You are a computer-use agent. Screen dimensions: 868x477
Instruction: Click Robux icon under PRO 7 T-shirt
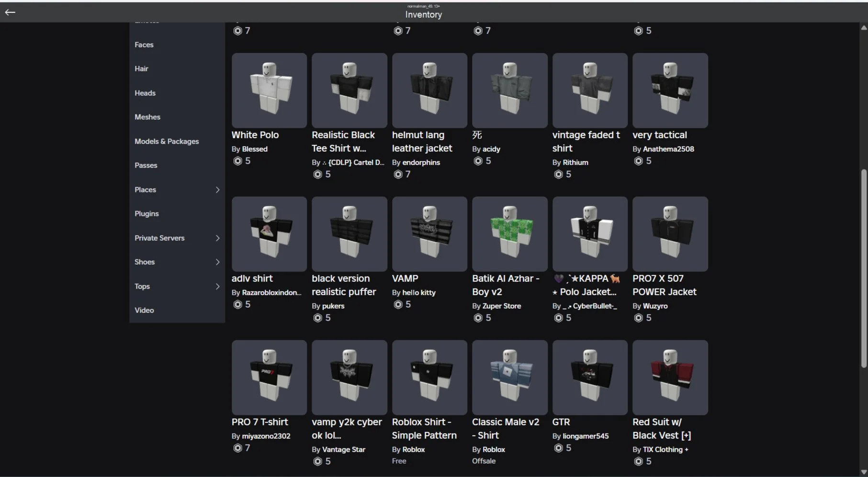pos(237,448)
